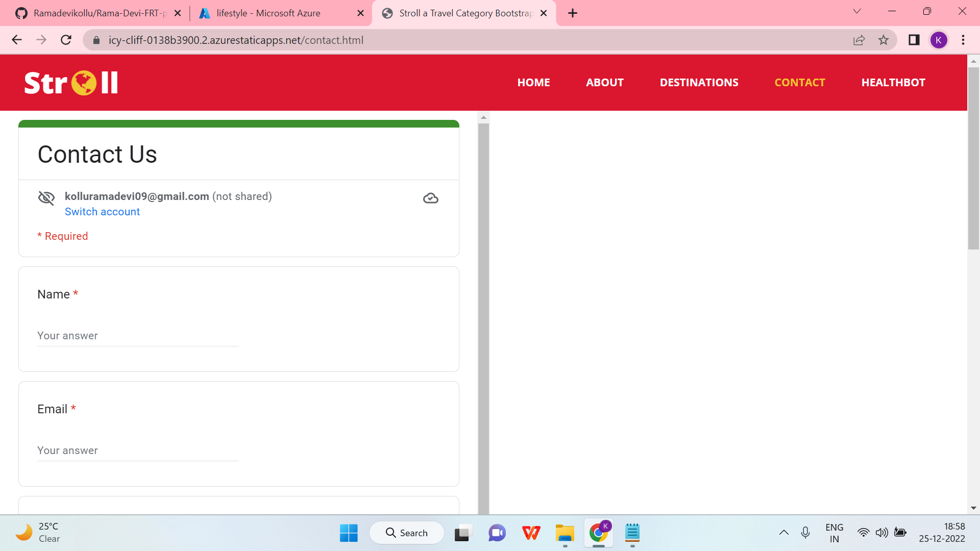Launch Notepad++ from the taskbar

coord(632,534)
